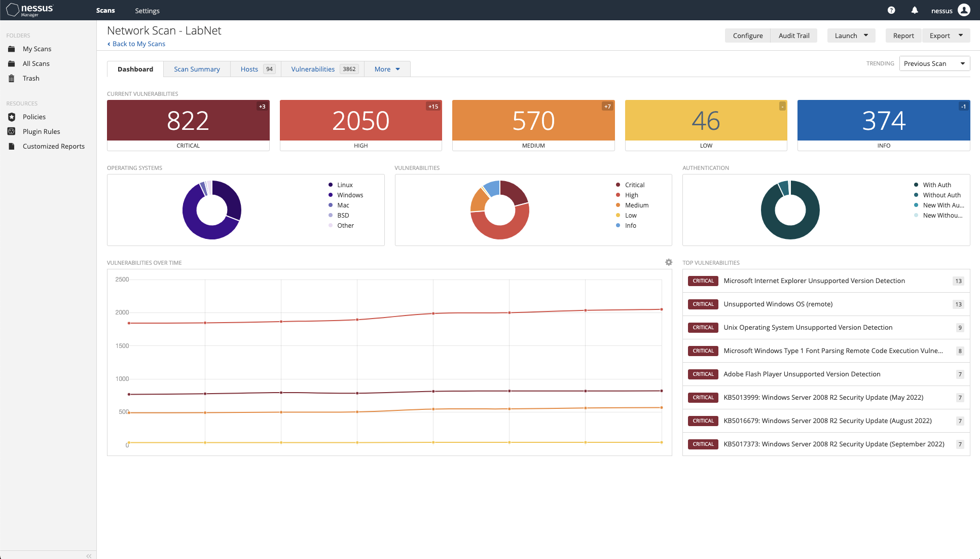980x559 pixels.
Task: Open the Trending Previous Scan dropdown
Action: (x=934, y=63)
